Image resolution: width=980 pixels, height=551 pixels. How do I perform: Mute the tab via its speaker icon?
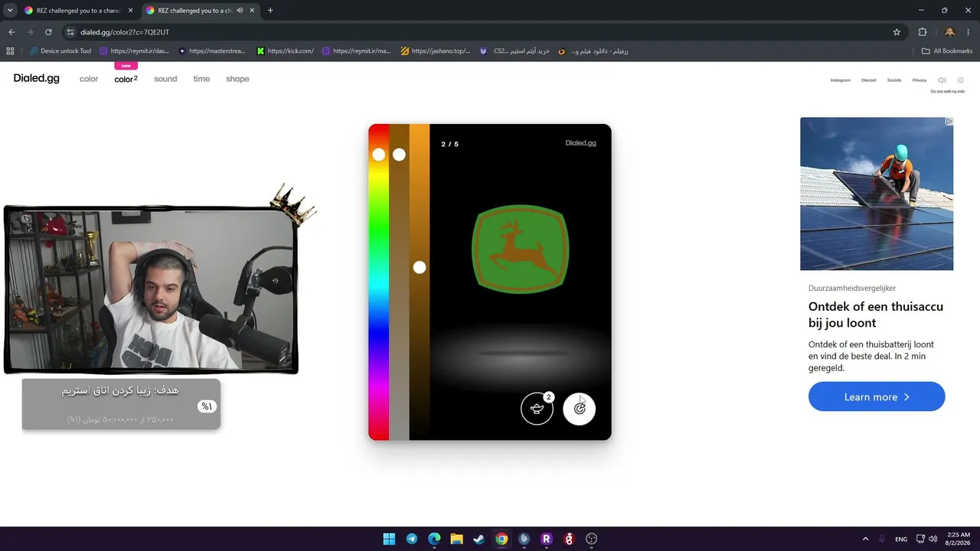(x=240, y=11)
